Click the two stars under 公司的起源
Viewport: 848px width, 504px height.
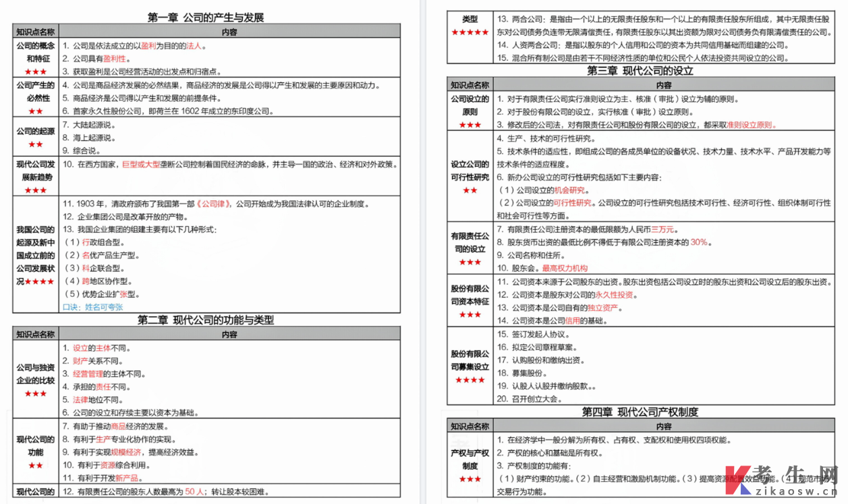(36, 144)
